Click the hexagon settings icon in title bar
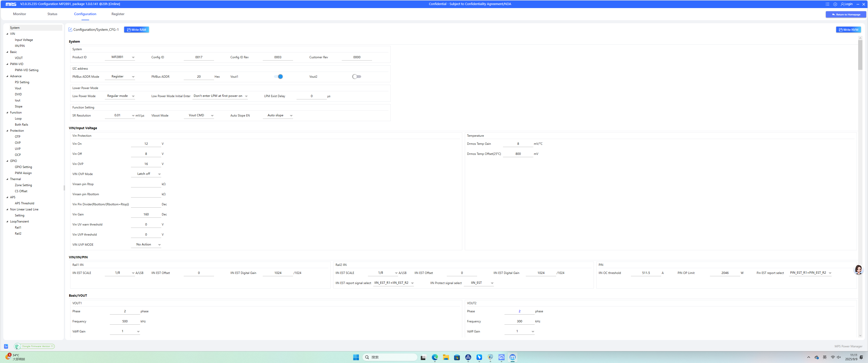 coord(835,4)
